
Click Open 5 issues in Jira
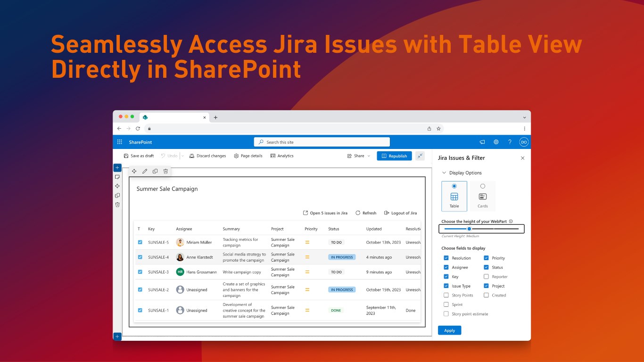[325, 213]
